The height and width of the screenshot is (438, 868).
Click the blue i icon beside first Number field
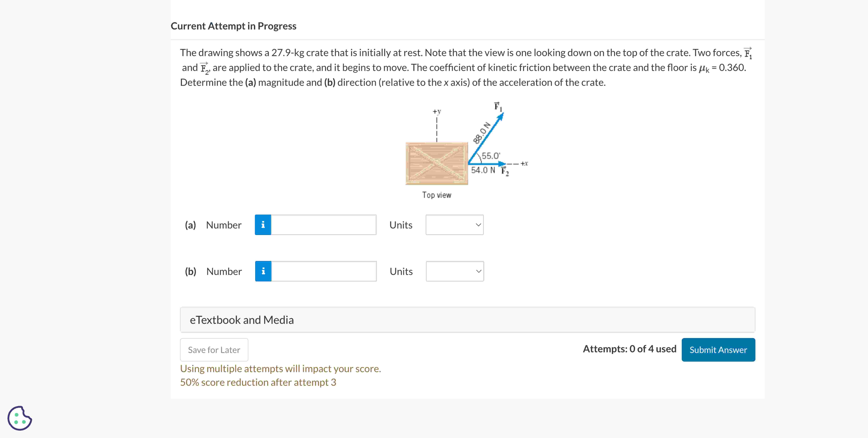pyautogui.click(x=263, y=225)
